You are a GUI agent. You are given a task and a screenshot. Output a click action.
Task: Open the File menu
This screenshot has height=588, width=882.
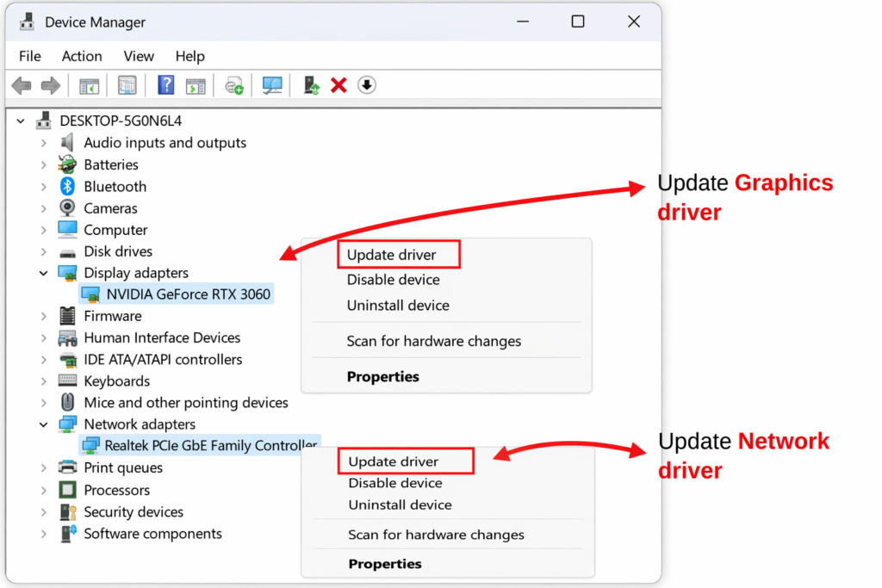pos(30,56)
